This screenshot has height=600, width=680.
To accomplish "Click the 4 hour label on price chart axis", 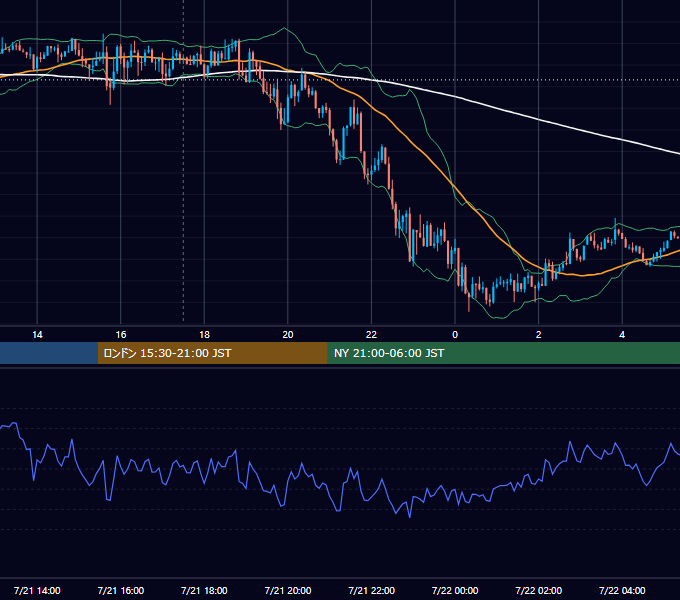I will (x=622, y=335).
